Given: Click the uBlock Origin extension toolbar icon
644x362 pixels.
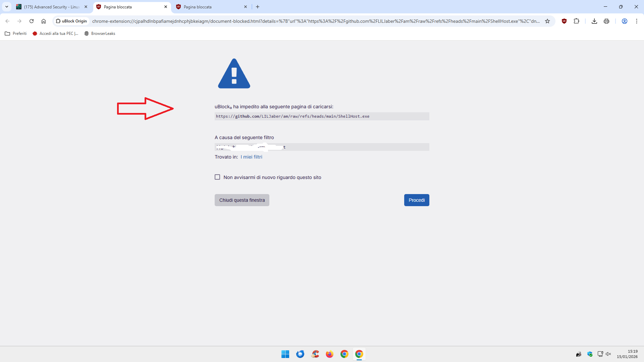Looking at the screenshot, I should point(564,21).
